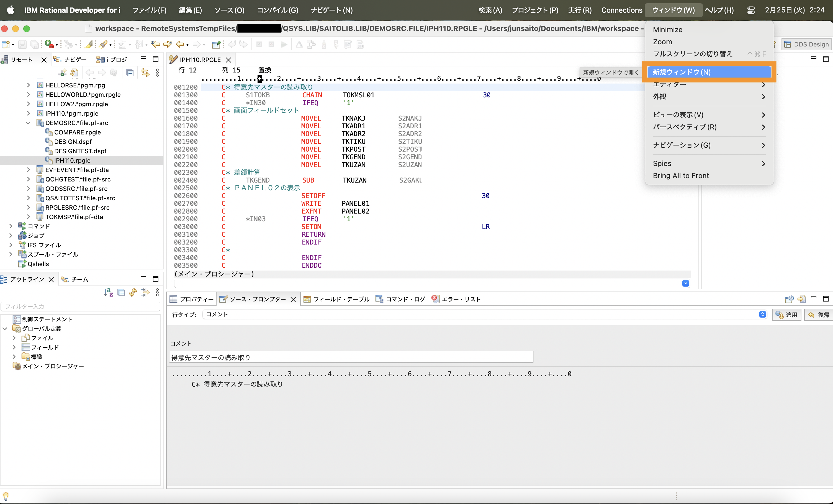Click the highlighter marker toolbar icon
Viewport: 833px width, 504px height.
[x=89, y=44]
